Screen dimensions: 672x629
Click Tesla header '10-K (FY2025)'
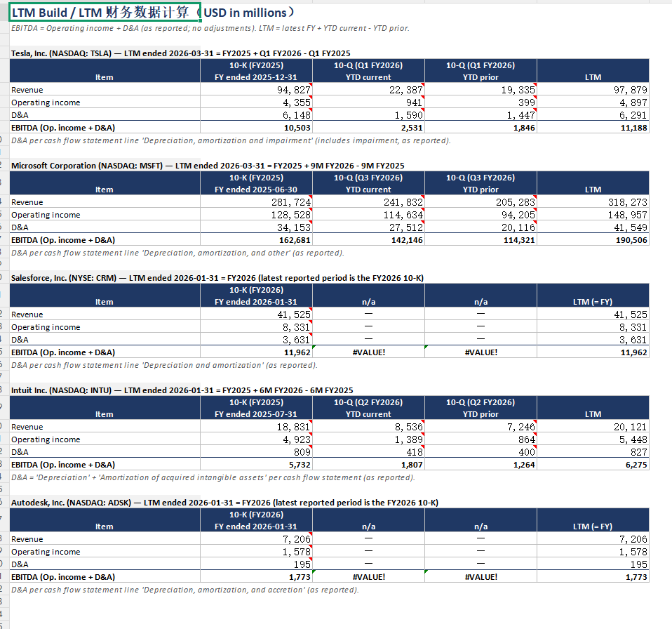[256, 65]
